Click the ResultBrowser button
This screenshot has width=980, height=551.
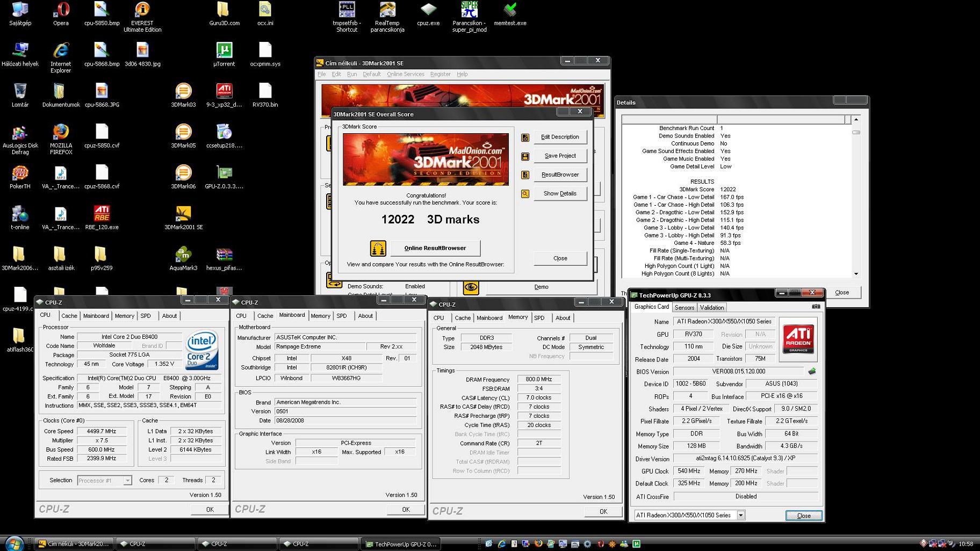point(560,175)
